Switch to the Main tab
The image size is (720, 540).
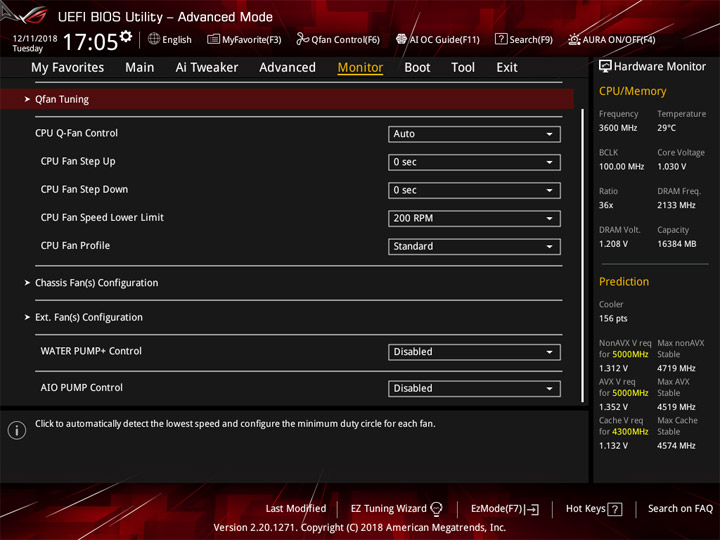click(140, 68)
